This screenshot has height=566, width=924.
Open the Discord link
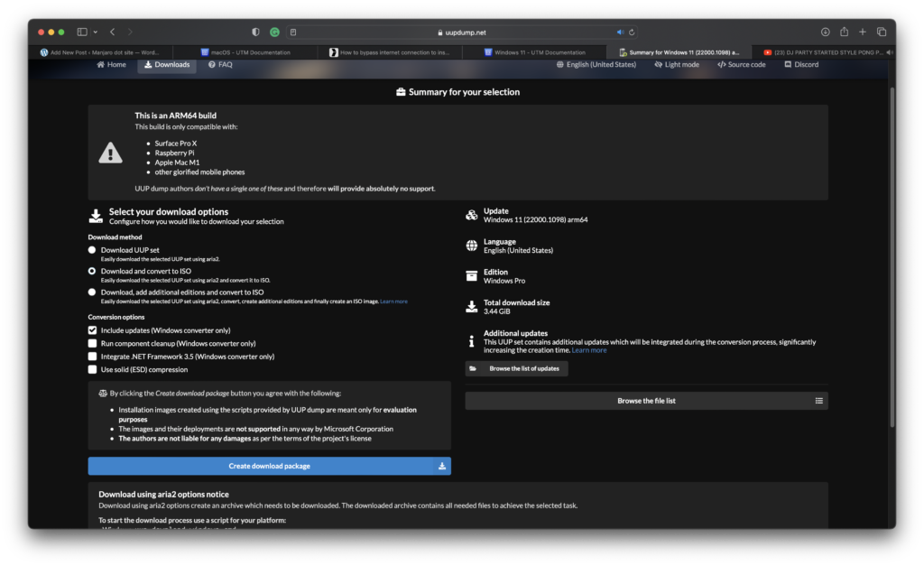801,64
